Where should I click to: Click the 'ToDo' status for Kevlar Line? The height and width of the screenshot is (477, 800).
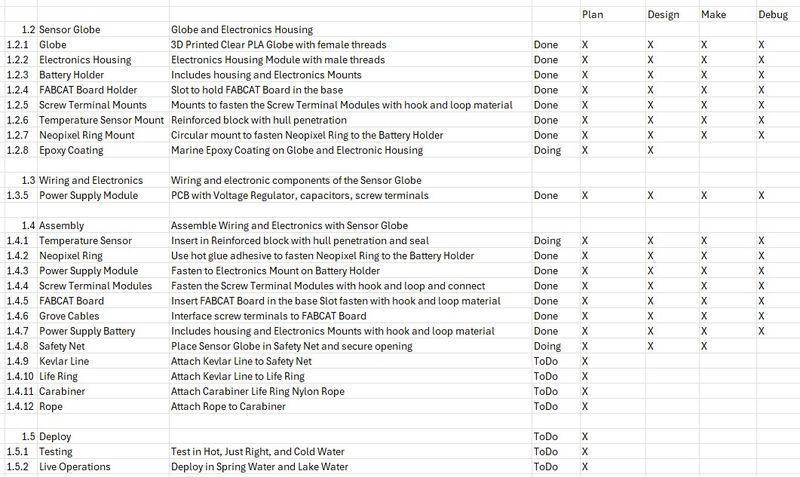tap(546, 361)
